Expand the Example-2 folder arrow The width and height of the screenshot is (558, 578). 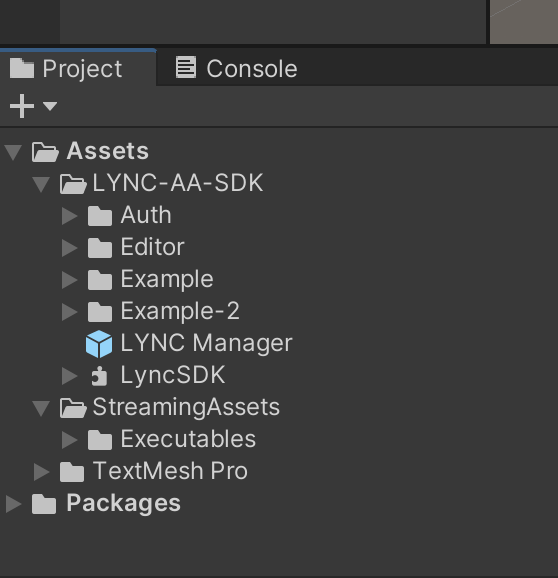(70, 312)
